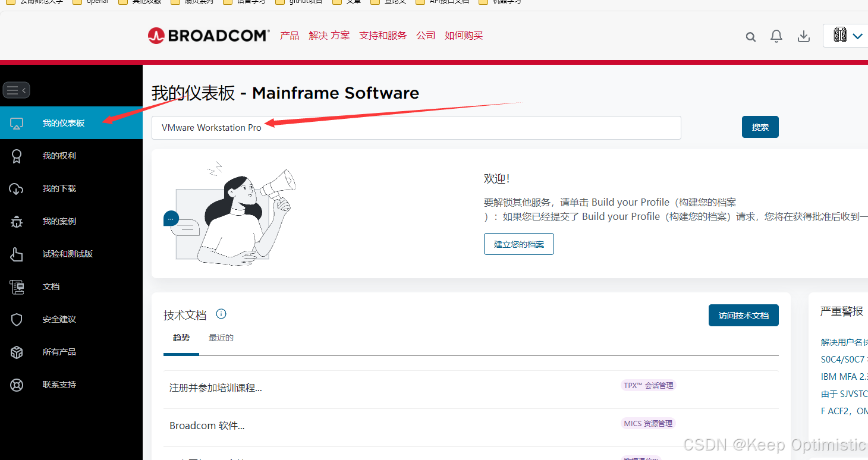Click the 安全建议 shield icon
The width and height of the screenshot is (868, 460).
point(17,320)
